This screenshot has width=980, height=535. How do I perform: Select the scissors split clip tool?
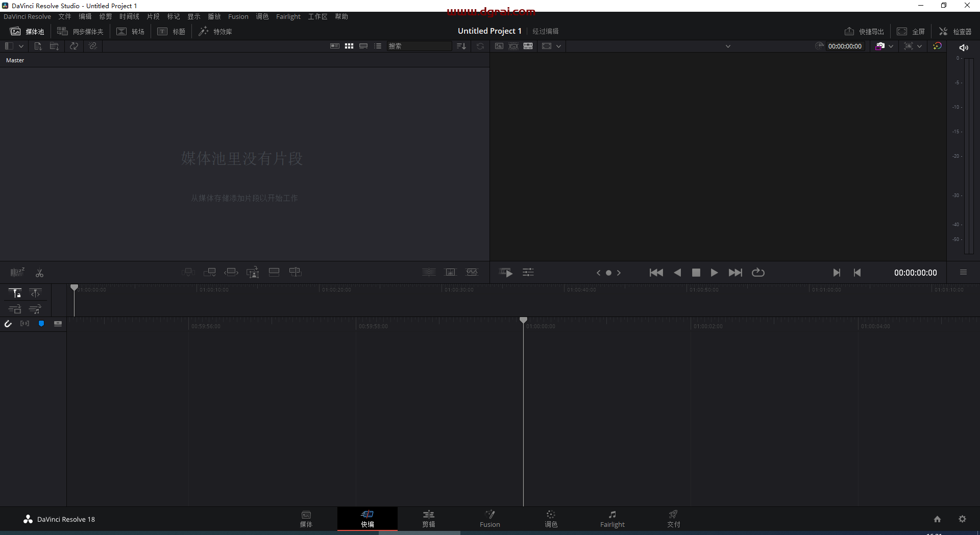[x=39, y=273]
